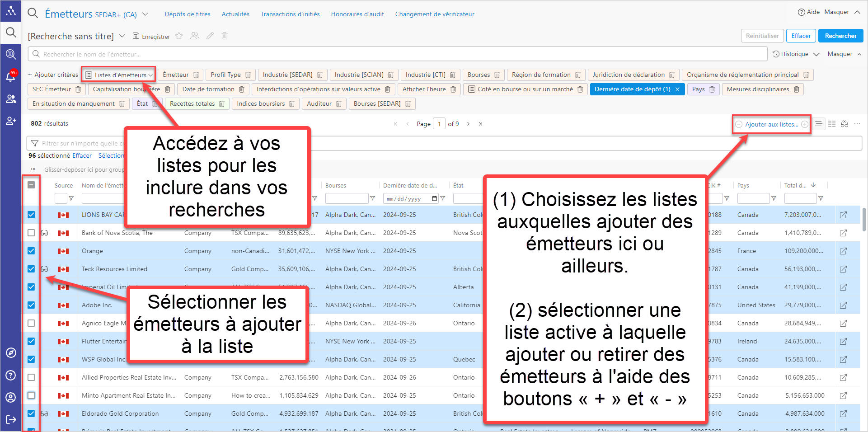
Task: Open the more options ellipsis in results toolbar
Action: 857,124
